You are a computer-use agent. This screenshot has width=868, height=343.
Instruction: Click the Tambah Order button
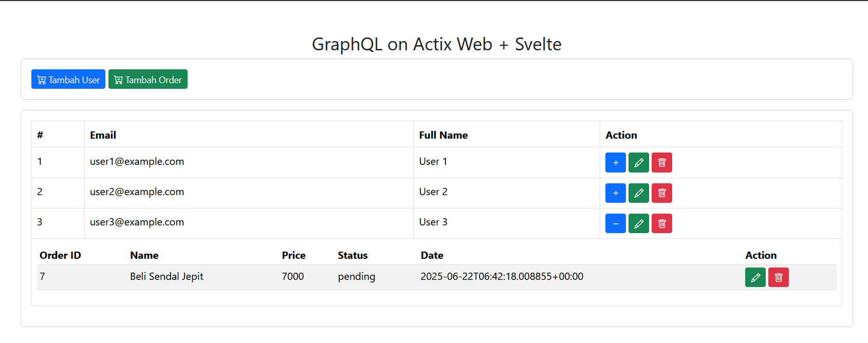click(x=148, y=79)
